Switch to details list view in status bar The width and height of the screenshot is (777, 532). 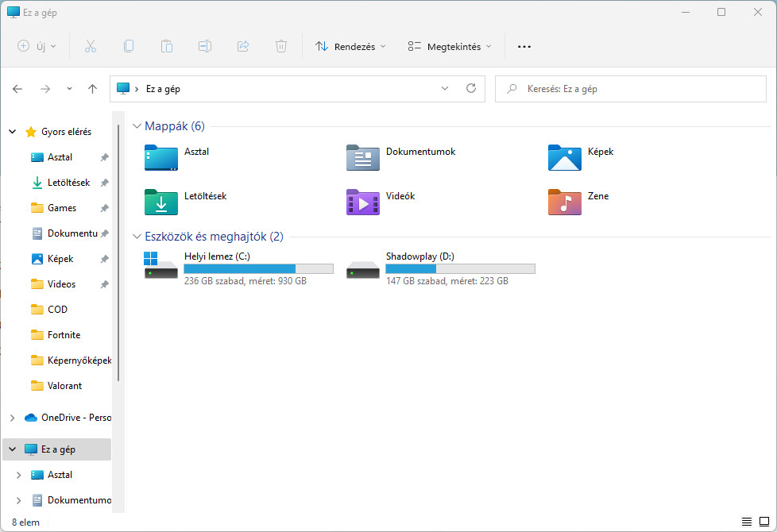pos(747,522)
